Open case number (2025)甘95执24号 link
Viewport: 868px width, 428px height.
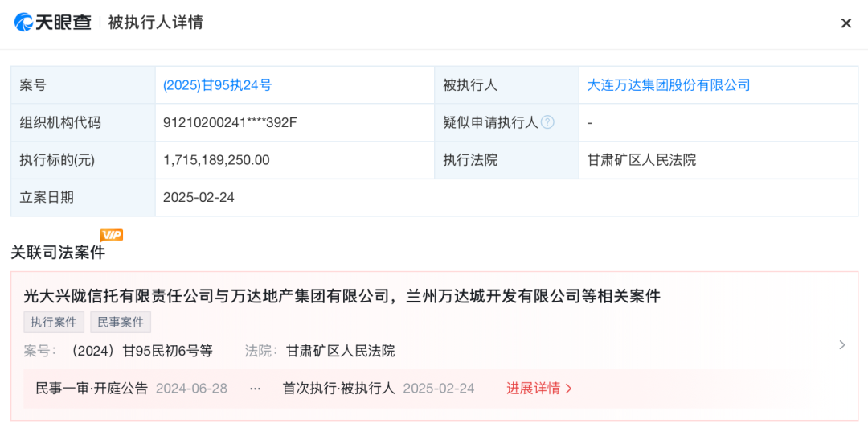point(218,84)
